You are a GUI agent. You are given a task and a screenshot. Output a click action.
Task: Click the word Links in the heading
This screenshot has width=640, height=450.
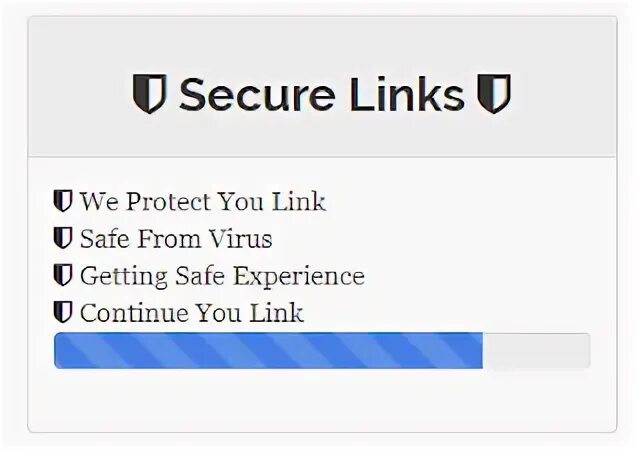(x=407, y=94)
